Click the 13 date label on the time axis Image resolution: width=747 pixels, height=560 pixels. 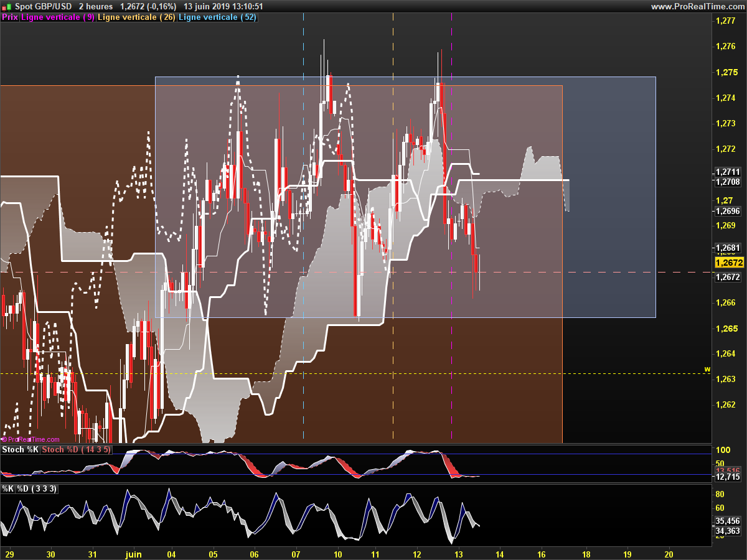458,554
